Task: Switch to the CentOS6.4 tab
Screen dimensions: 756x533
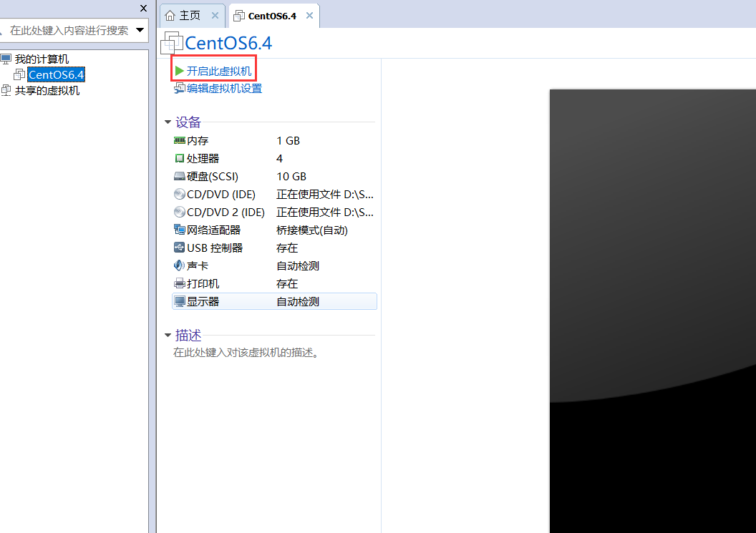Action: [x=273, y=16]
